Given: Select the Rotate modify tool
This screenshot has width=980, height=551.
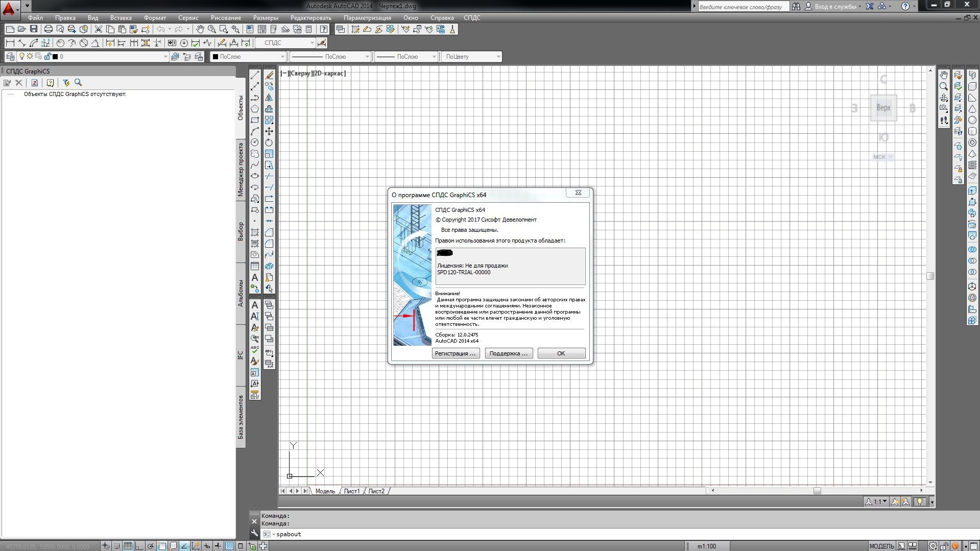Looking at the screenshot, I should (x=269, y=142).
